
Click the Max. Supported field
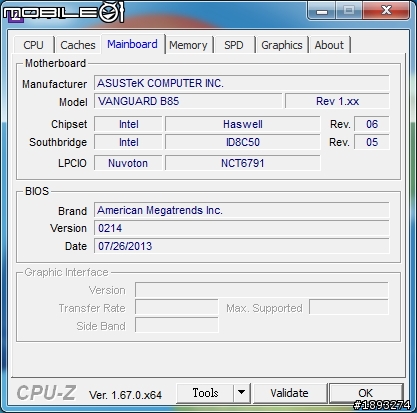tap(349, 308)
